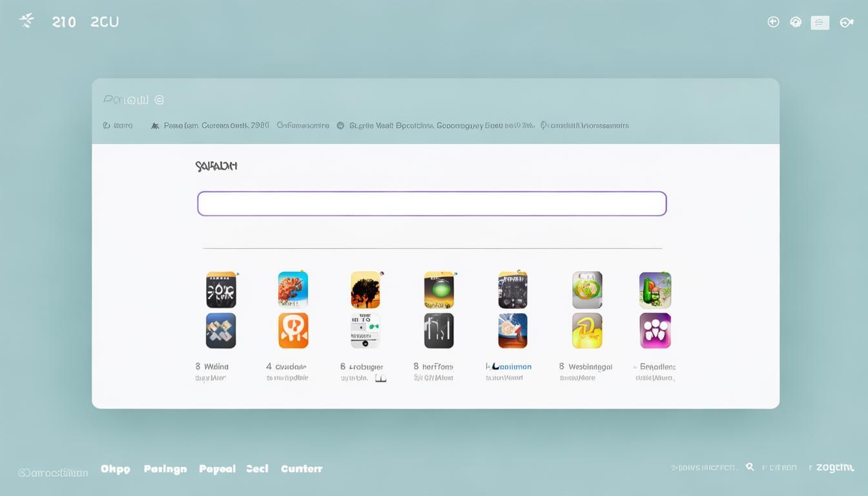Click the 'Cunterr' footer link
The width and height of the screenshot is (868, 496).
point(301,469)
